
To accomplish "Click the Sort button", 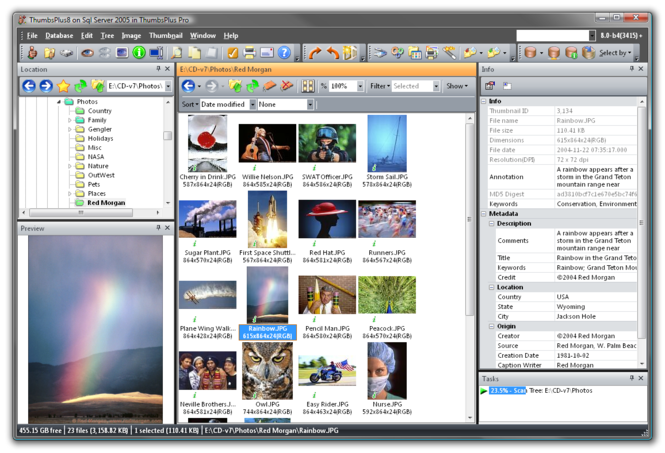I will coord(190,104).
